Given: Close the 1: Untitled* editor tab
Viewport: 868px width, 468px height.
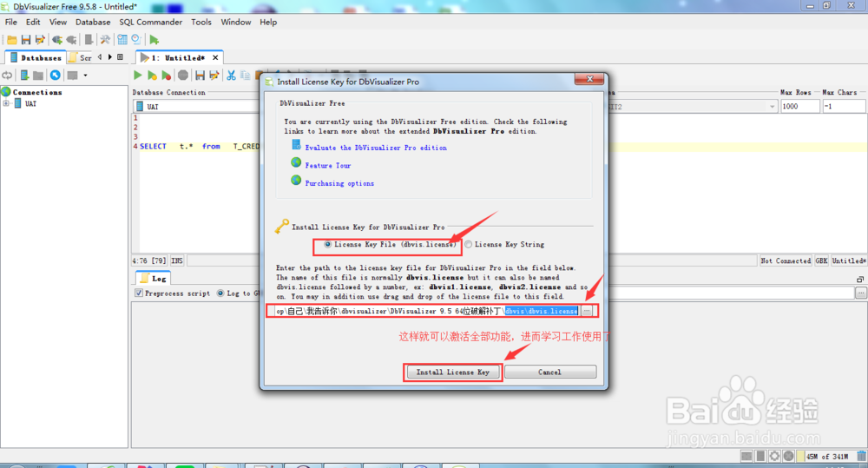Looking at the screenshot, I should pos(215,57).
